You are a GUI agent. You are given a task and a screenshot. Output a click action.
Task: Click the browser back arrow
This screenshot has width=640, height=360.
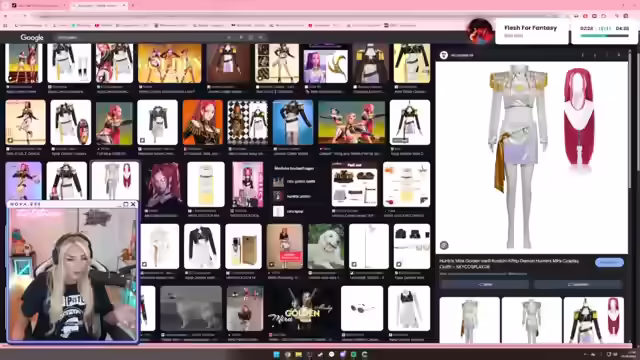(x=6, y=16)
